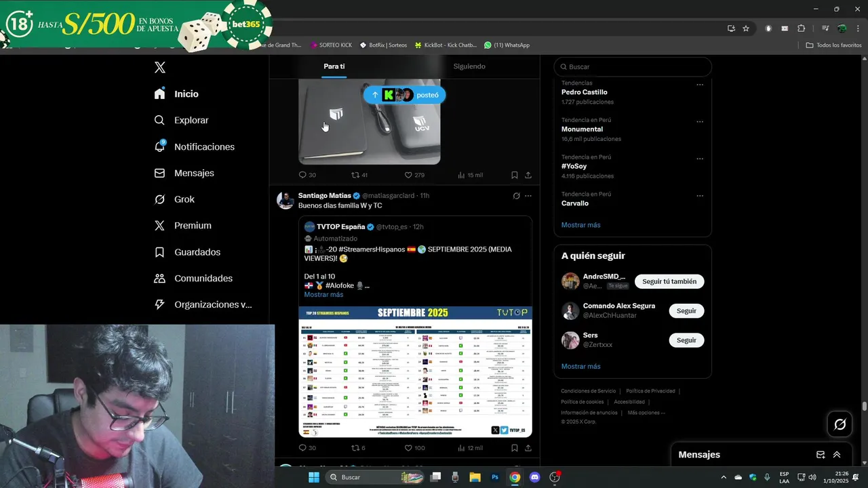Open the floating Grok button

tap(840, 424)
